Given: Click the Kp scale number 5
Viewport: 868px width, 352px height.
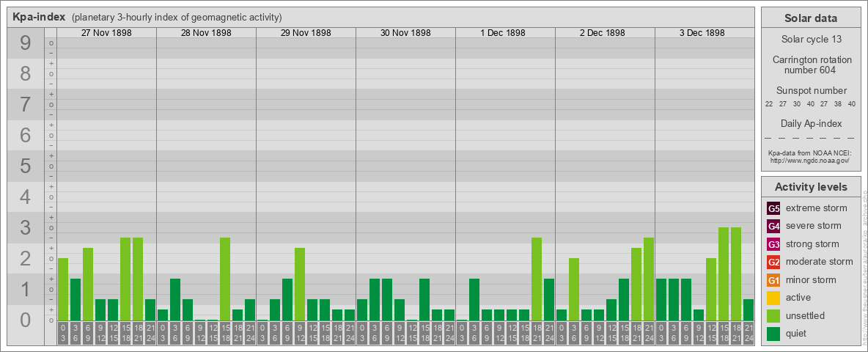Looking at the screenshot, I should pos(25,166).
